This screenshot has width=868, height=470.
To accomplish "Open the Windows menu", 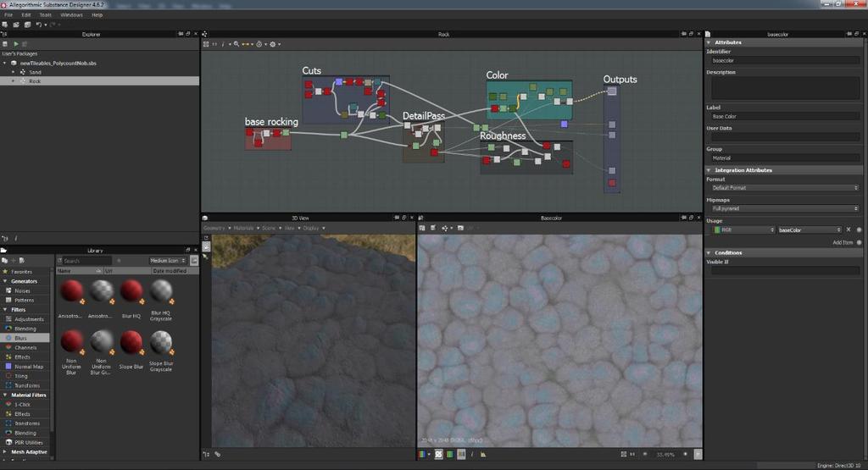I will click(71, 15).
